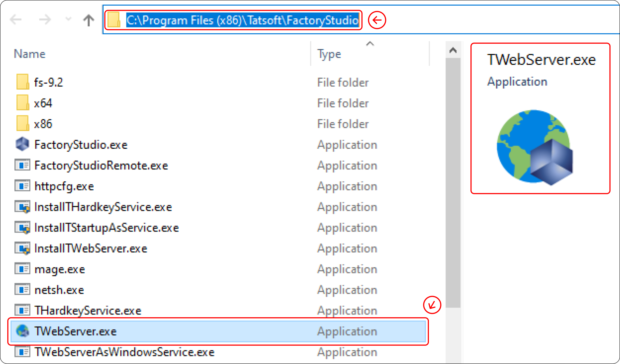This screenshot has width=620, height=364.
Task: Open the recent locations dropdown chevron
Action: [68, 19]
